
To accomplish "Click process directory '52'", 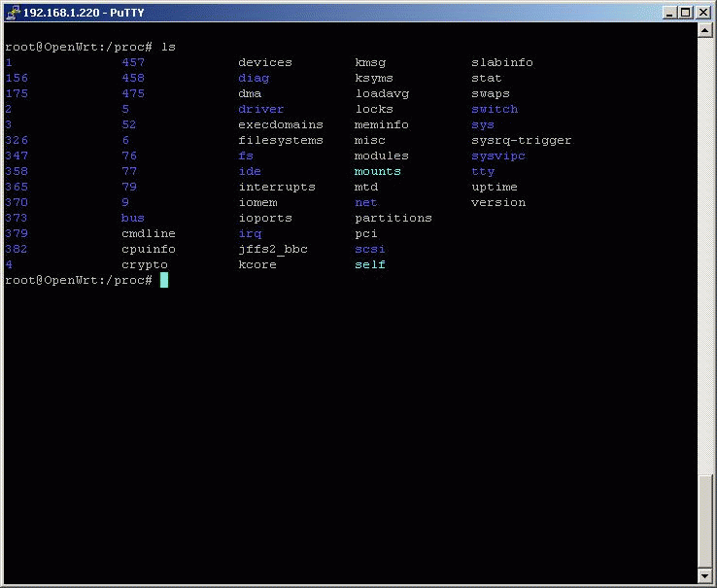I will point(129,124).
